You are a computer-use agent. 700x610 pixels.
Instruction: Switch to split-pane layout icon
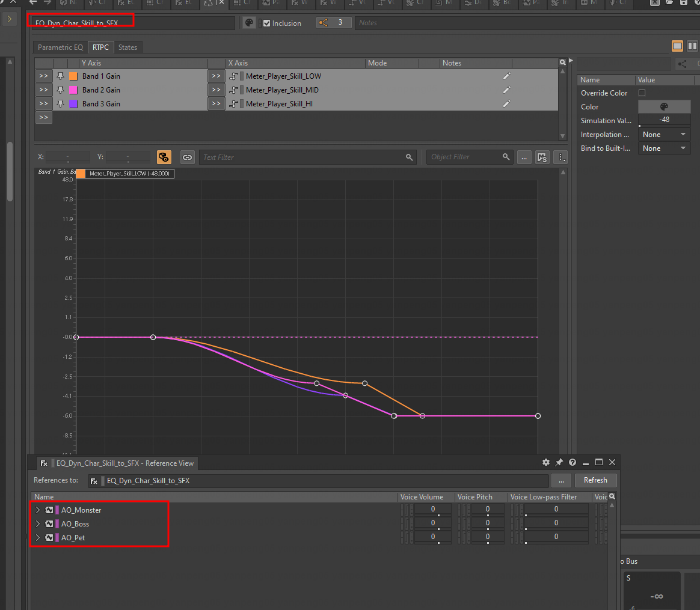click(692, 46)
